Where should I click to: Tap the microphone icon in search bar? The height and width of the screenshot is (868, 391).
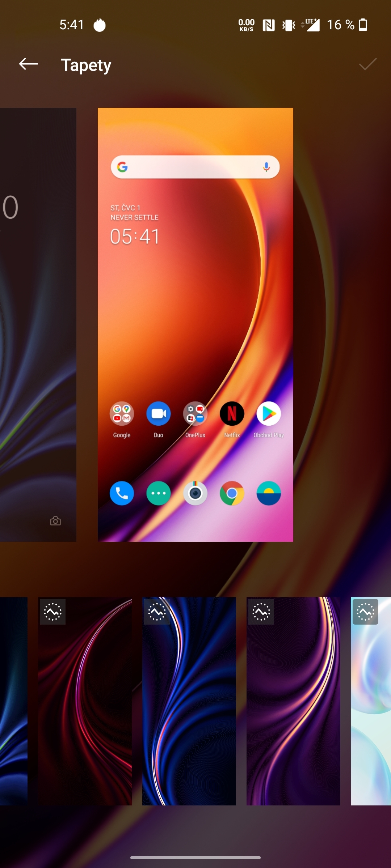tap(266, 167)
